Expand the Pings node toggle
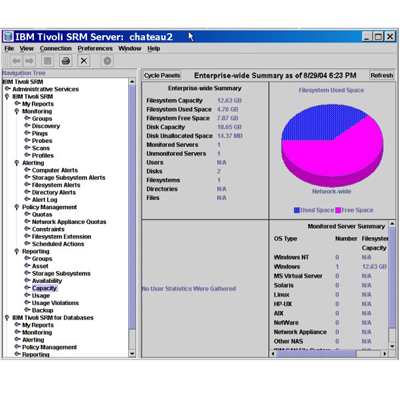This screenshot has width=400, height=400. (x=27, y=133)
